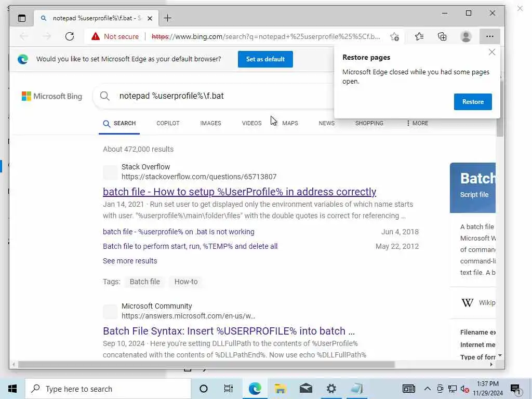Switch to the NEWS tab
532x399 pixels.
point(327,123)
